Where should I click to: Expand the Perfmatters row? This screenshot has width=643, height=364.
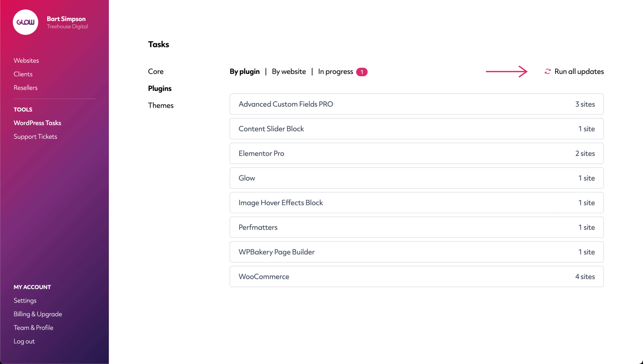pyautogui.click(x=417, y=227)
